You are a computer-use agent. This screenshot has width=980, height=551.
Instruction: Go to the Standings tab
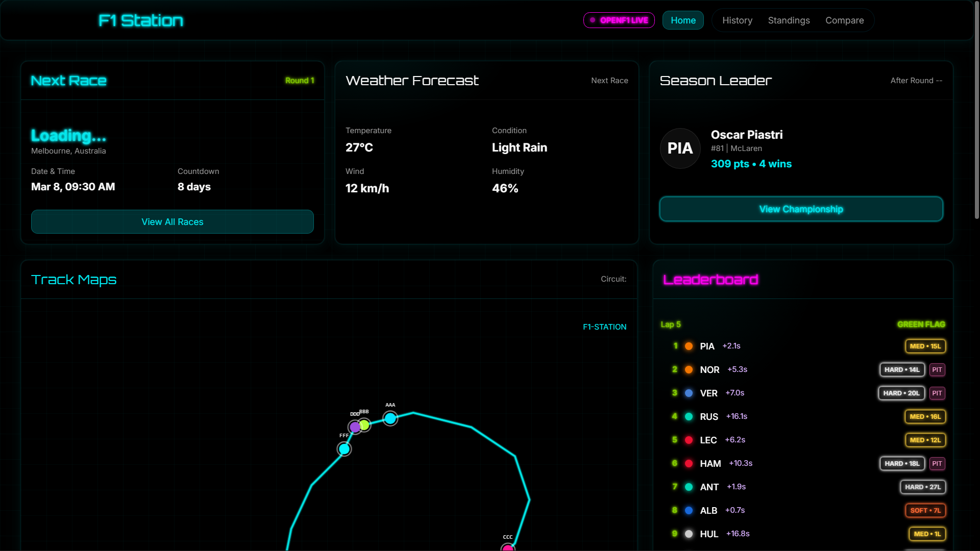tap(789, 20)
